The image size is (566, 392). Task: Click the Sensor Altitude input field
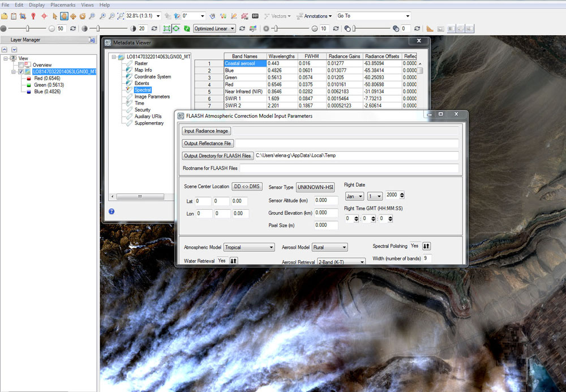325,200
